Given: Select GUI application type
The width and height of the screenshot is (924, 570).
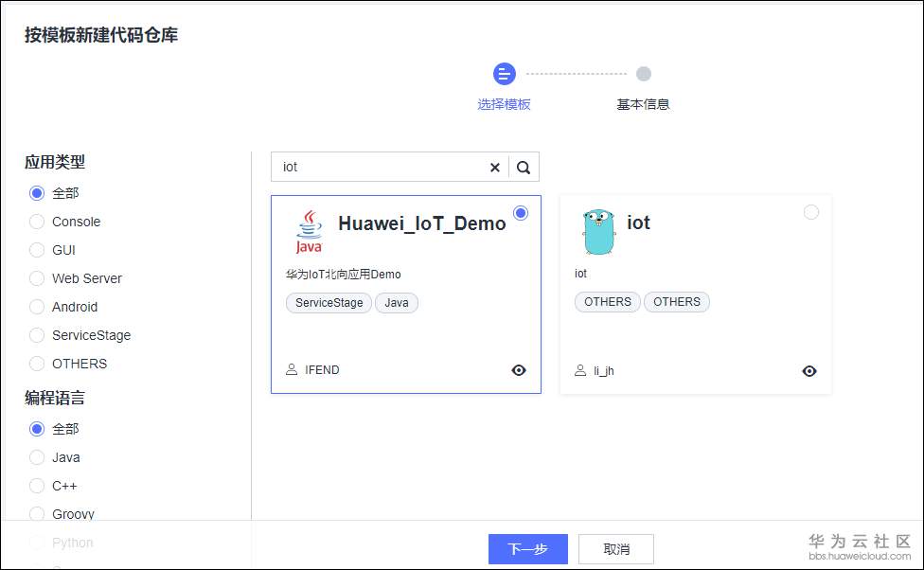Looking at the screenshot, I should click(x=37, y=250).
